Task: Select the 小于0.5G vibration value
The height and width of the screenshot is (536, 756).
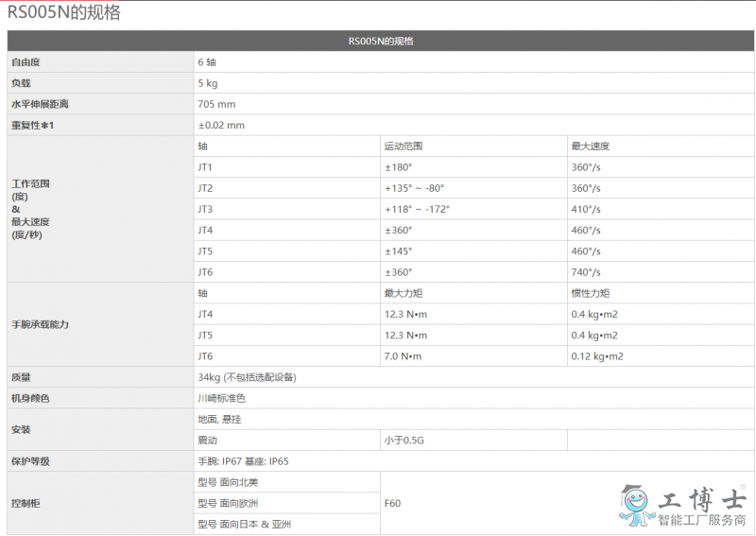Action: point(403,440)
